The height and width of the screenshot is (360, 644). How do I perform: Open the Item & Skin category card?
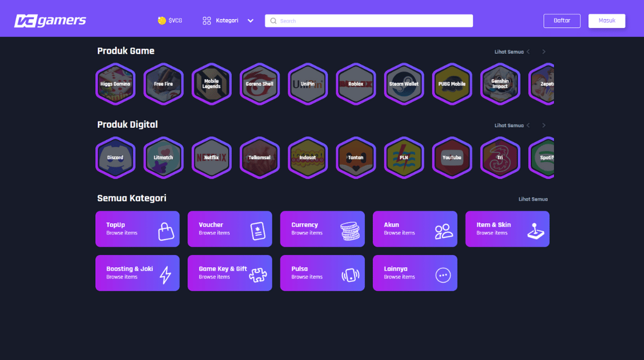pyautogui.click(x=507, y=229)
